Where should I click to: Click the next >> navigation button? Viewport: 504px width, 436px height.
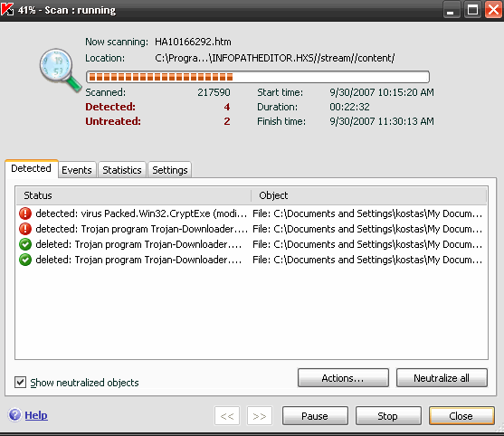tap(260, 416)
